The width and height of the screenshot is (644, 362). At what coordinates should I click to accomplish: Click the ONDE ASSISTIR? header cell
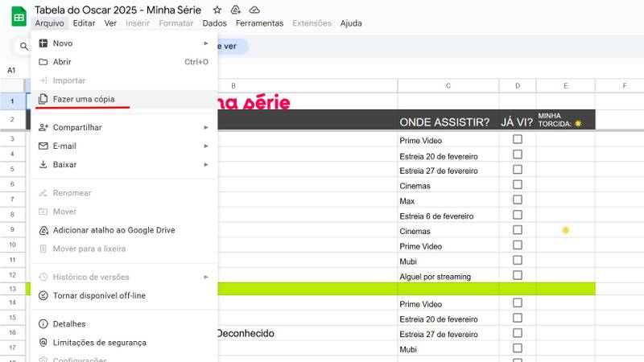tap(448, 120)
